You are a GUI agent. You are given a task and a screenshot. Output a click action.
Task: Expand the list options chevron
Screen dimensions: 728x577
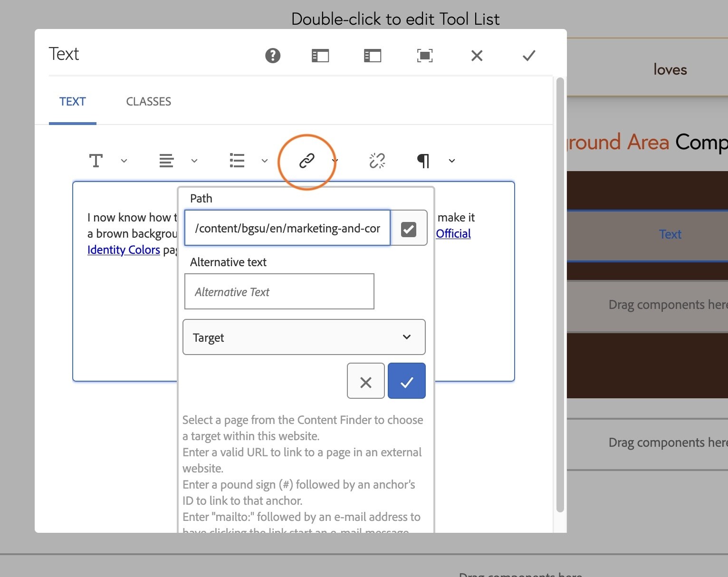(265, 161)
